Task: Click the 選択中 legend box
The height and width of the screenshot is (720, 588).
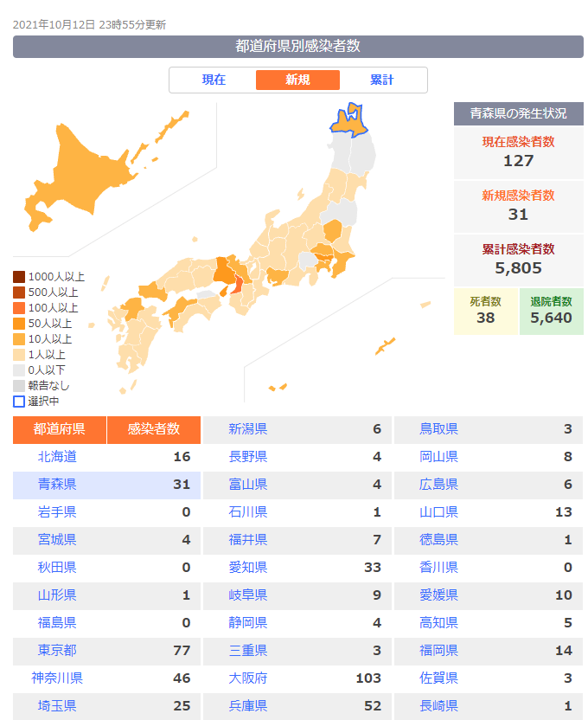Action: point(19,402)
